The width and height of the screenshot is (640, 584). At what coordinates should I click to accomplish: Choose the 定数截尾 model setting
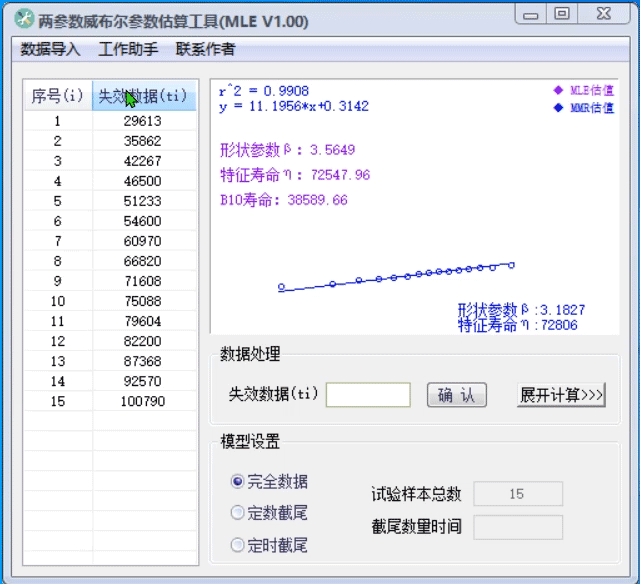pyautogui.click(x=238, y=513)
